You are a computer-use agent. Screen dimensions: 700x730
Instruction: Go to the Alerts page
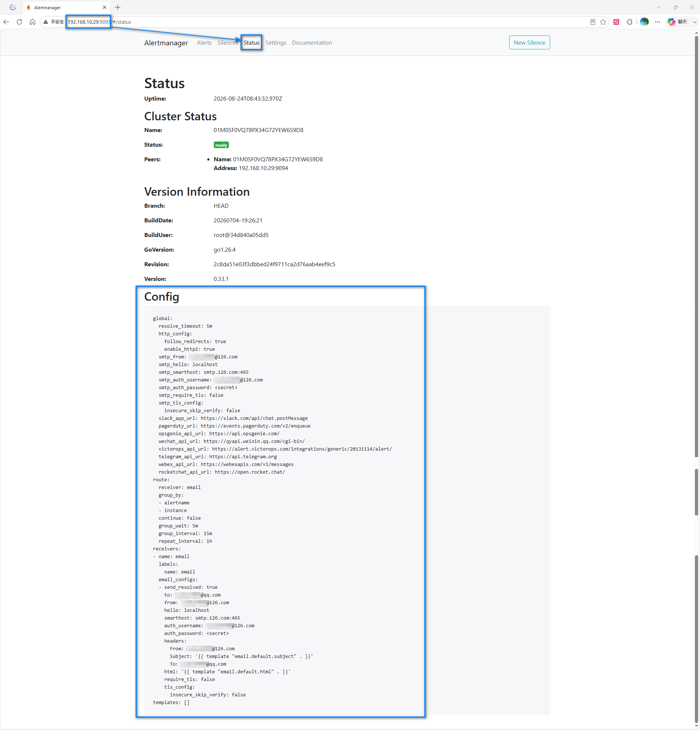tap(204, 43)
